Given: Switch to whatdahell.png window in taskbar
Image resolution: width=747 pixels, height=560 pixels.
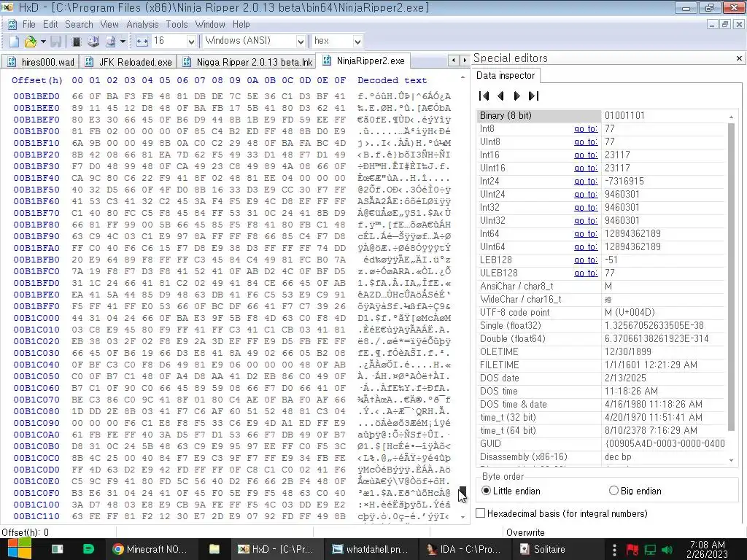Looking at the screenshot, I should coord(370,549).
